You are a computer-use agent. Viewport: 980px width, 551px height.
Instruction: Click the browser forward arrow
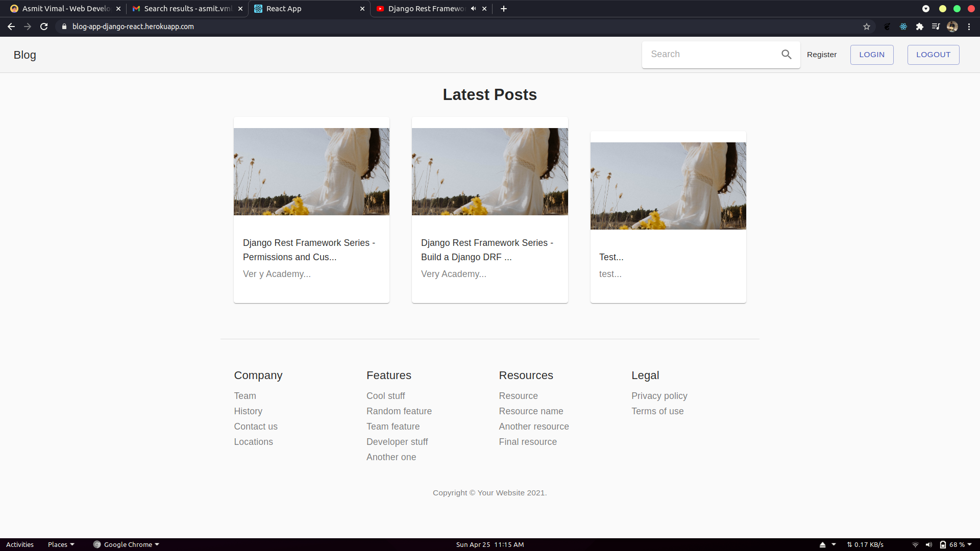(28, 27)
